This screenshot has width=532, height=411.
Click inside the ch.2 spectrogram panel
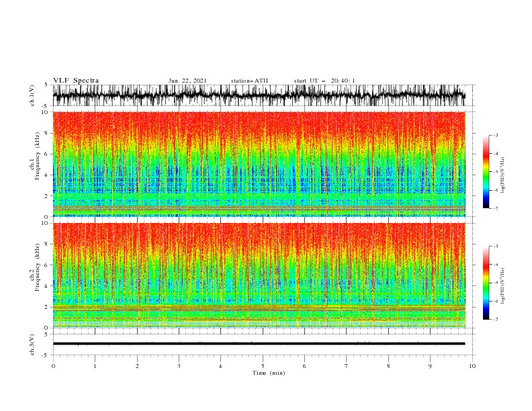point(259,275)
